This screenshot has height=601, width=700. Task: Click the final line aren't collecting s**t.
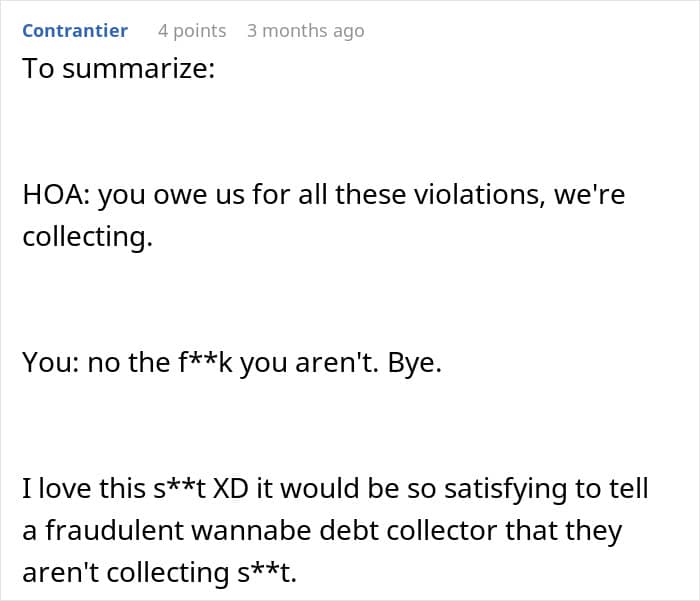159,573
